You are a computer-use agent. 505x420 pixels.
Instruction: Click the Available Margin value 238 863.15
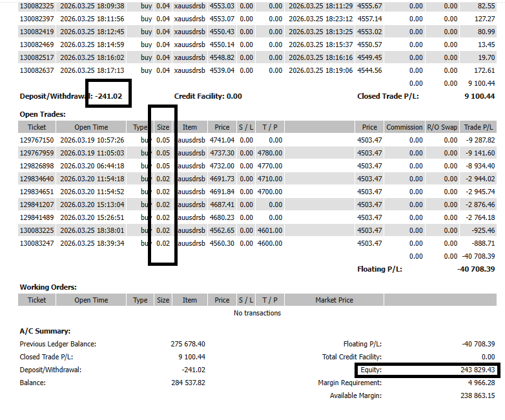(x=477, y=395)
